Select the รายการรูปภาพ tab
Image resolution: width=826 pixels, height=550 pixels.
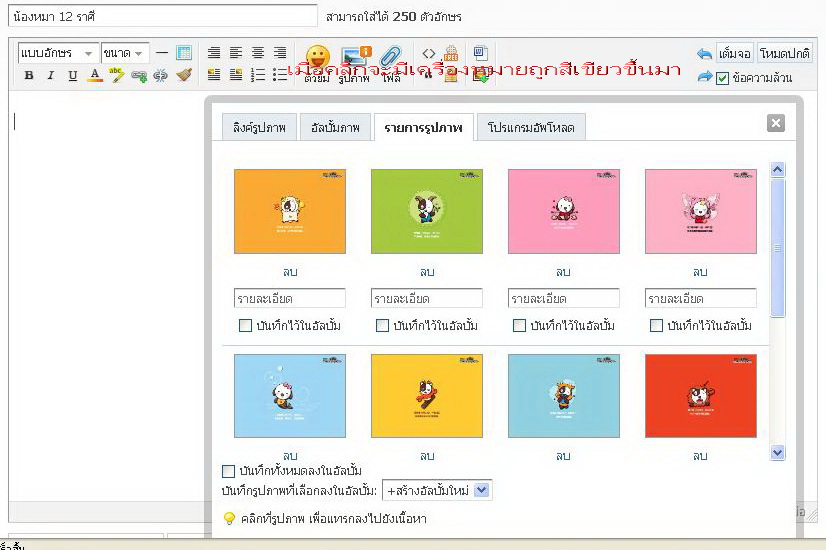424,127
